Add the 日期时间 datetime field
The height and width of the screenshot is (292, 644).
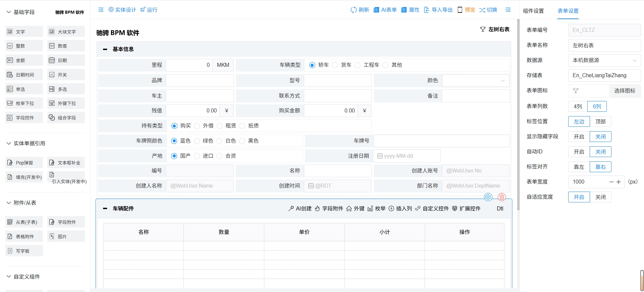tap(24, 75)
